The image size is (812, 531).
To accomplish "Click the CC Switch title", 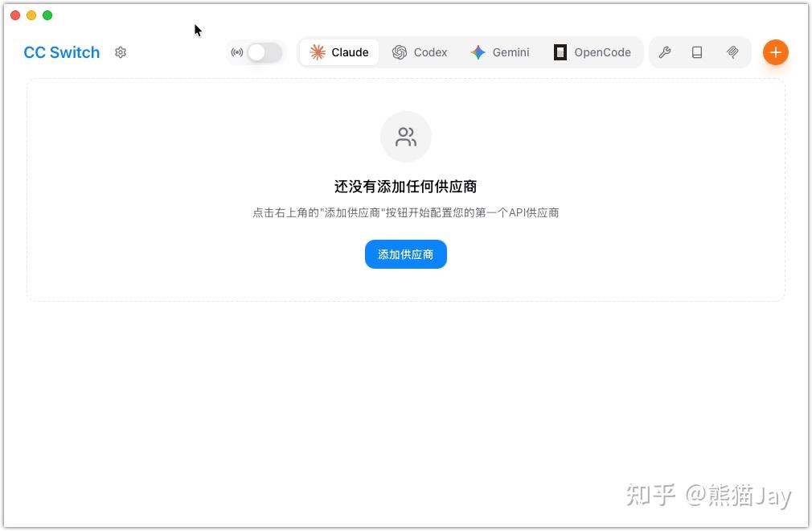I will pos(61,51).
